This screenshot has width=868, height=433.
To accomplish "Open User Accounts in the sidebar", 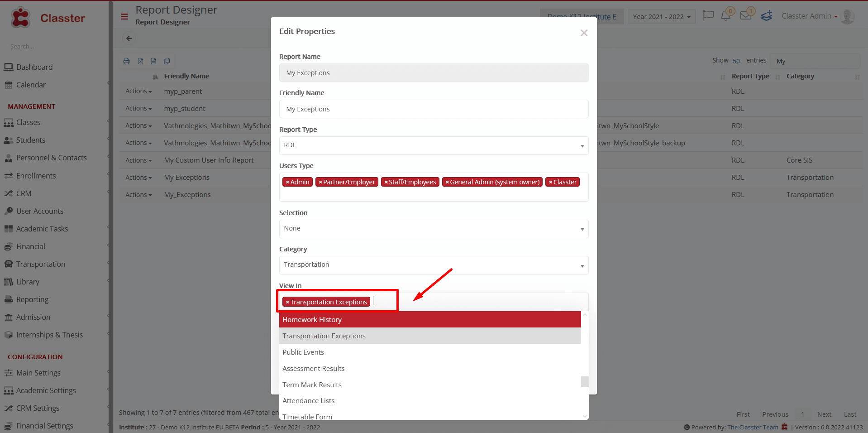I will coord(39,211).
